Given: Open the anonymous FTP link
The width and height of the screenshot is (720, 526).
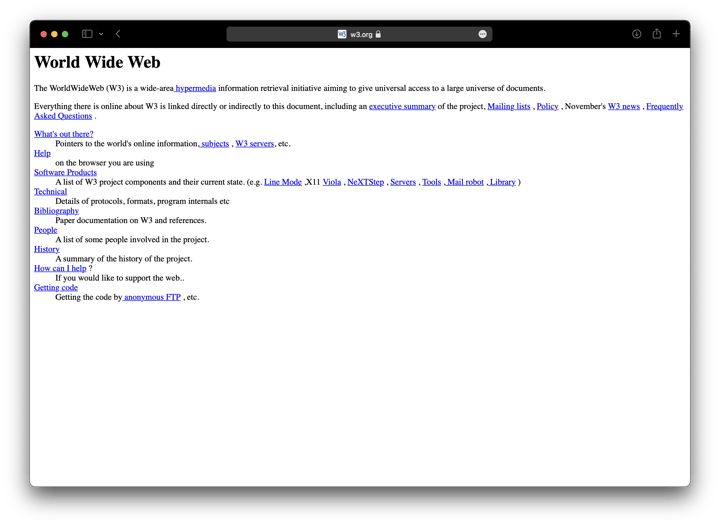Looking at the screenshot, I should coord(152,297).
